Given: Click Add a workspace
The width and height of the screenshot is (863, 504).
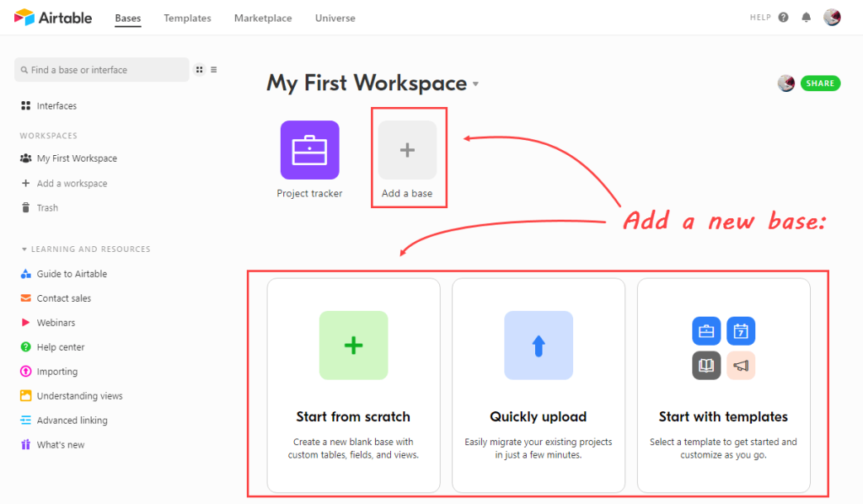Looking at the screenshot, I should (x=72, y=183).
